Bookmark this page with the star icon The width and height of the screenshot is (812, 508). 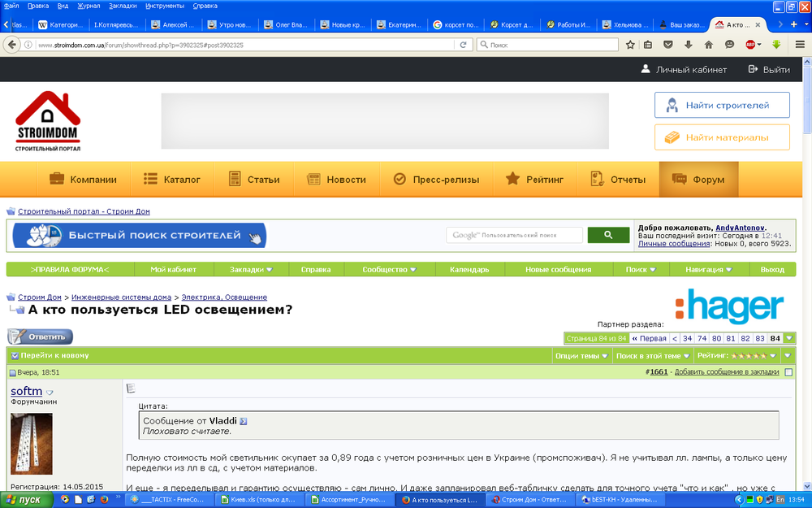click(630, 45)
